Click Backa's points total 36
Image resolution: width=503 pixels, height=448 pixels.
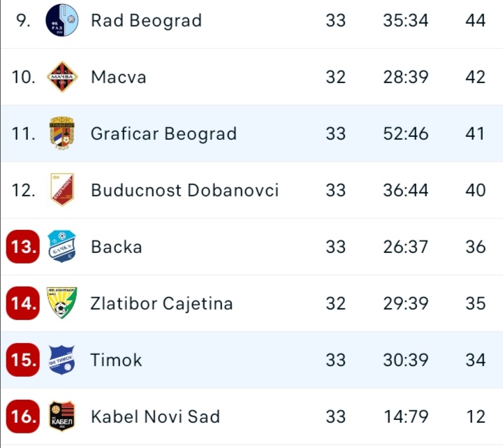point(475,247)
